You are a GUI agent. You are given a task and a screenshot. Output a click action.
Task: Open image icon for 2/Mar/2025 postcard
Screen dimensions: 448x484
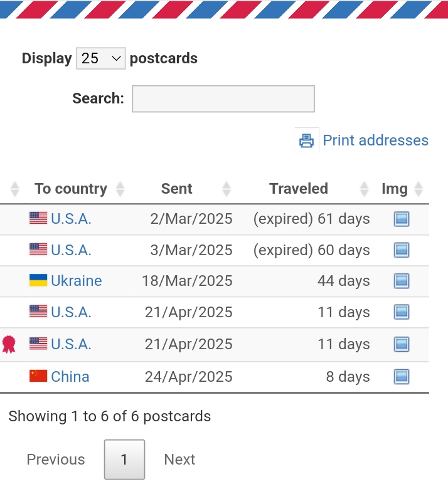coord(402,219)
